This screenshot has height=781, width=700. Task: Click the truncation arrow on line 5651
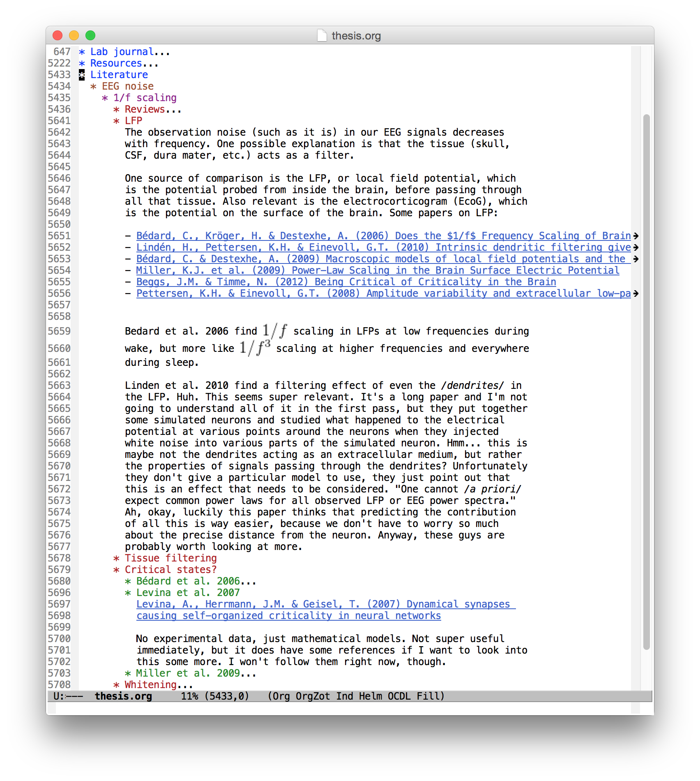pos(636,236)
